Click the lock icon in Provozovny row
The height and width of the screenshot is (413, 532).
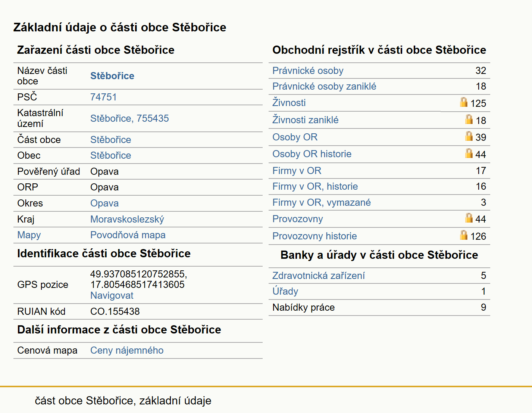tap(469, 218)
